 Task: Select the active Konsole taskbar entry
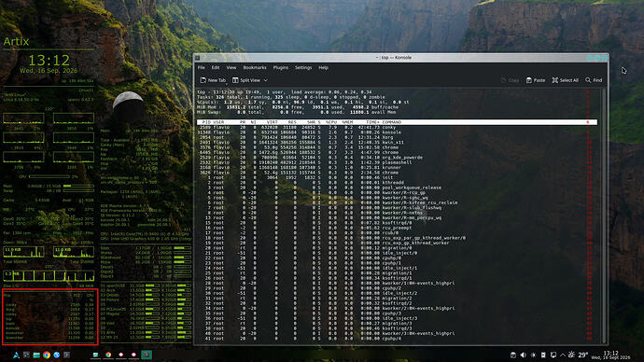click(147, 355)
